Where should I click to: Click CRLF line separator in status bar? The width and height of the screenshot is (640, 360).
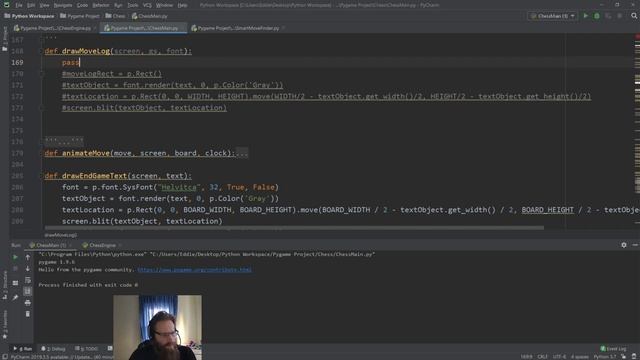click(x=542, y=357)
